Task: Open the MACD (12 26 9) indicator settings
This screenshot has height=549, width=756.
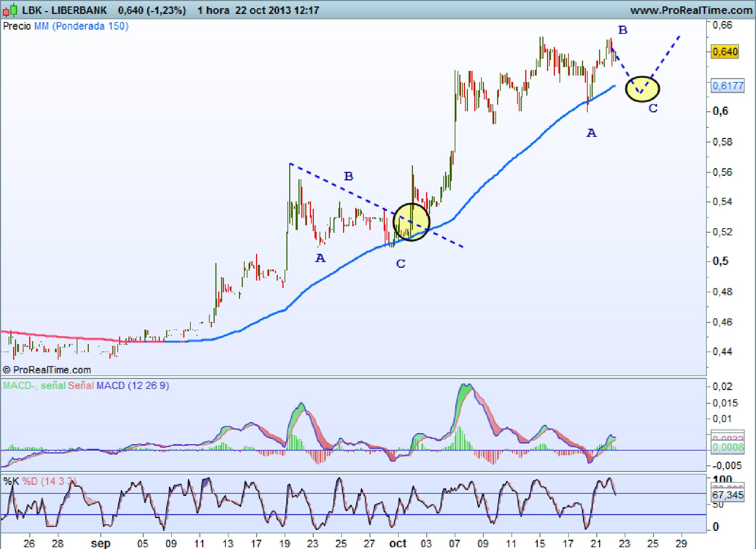Action: pyautogui.click(x=133, y=385)
